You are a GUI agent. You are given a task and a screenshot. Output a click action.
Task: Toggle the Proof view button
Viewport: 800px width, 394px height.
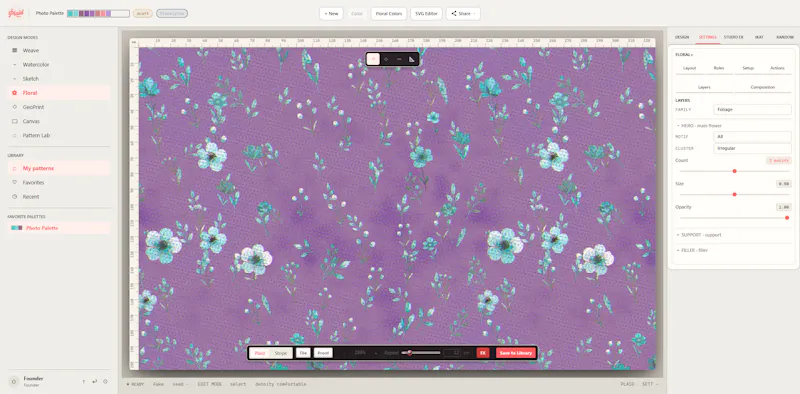pos(323,353)
